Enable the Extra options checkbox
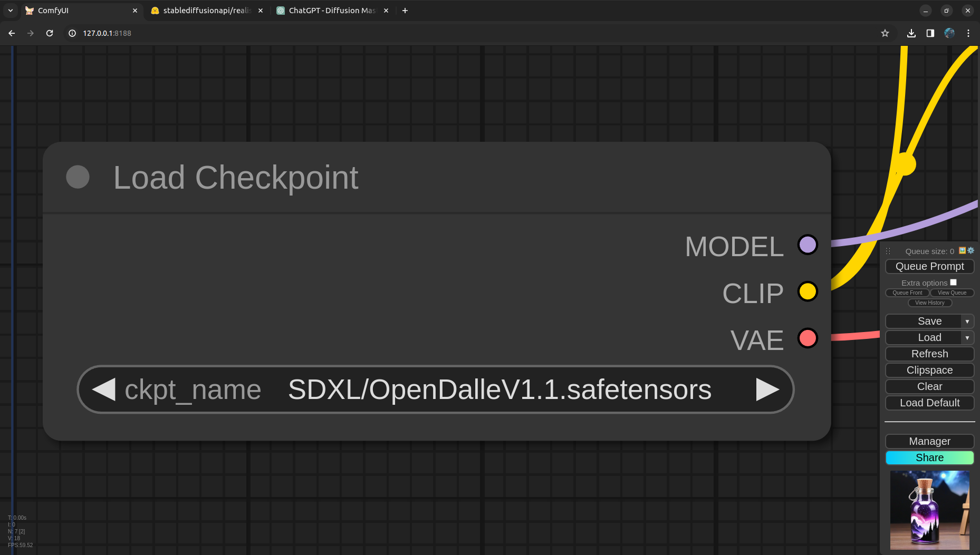The height and width of the screenshot is (555, 980). pyautogui.click(x=954, y=283)
